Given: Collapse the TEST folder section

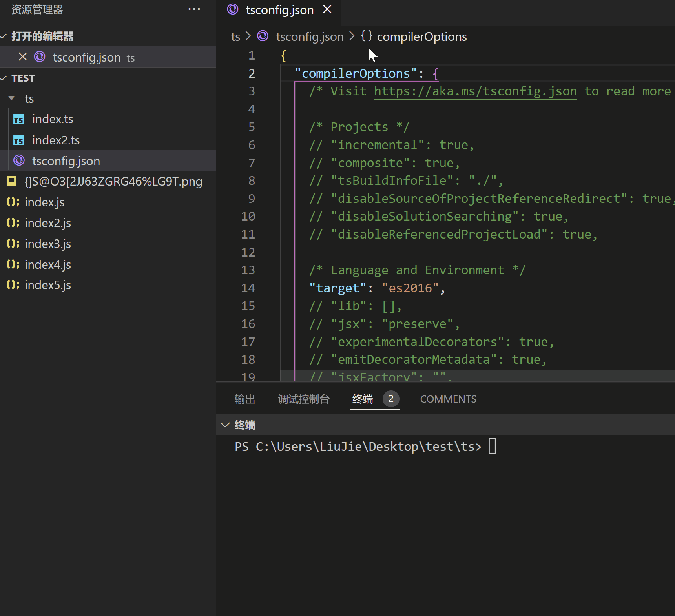Looking at the screenshot, I should tap(4, 78).
